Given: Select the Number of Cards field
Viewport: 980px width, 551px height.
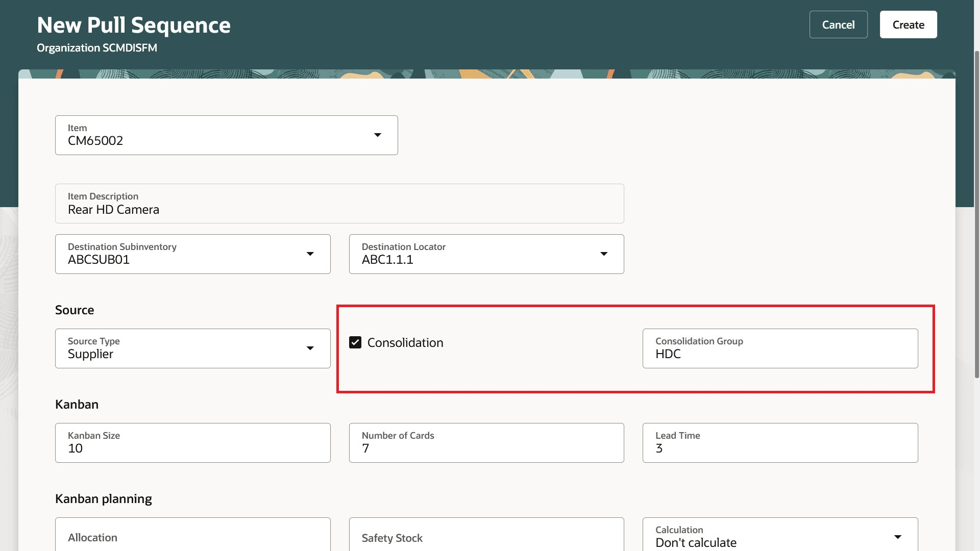Looking at the screenshot, I should (486, 443).
